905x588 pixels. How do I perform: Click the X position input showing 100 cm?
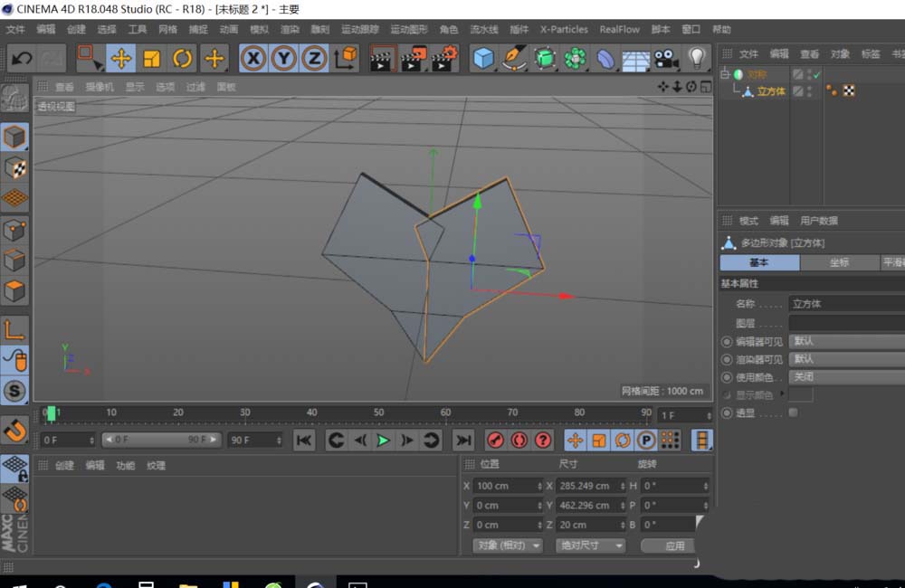(x=507, y=486)
